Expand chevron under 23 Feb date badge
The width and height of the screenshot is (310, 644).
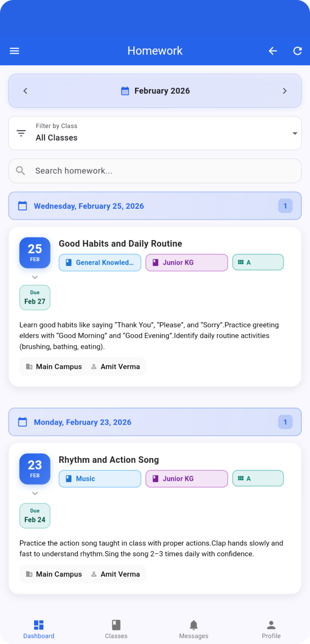point(35,493)
